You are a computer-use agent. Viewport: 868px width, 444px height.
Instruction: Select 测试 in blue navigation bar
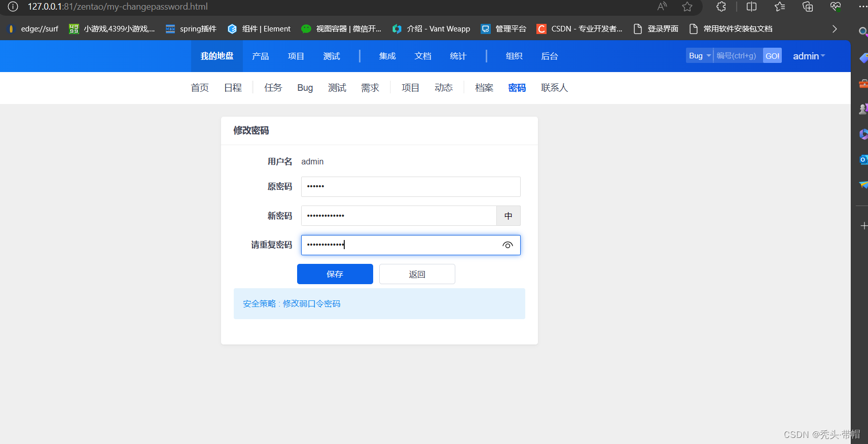(x=332, y=56)
